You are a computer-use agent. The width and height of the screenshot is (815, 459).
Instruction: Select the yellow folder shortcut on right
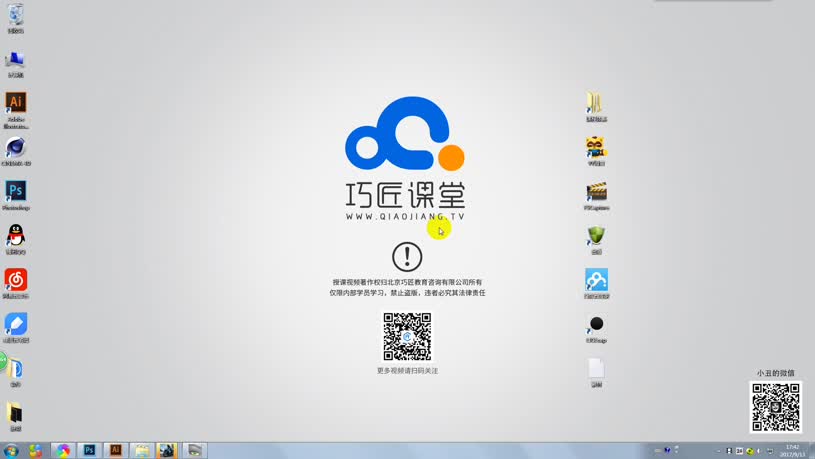tap(596, 107)
